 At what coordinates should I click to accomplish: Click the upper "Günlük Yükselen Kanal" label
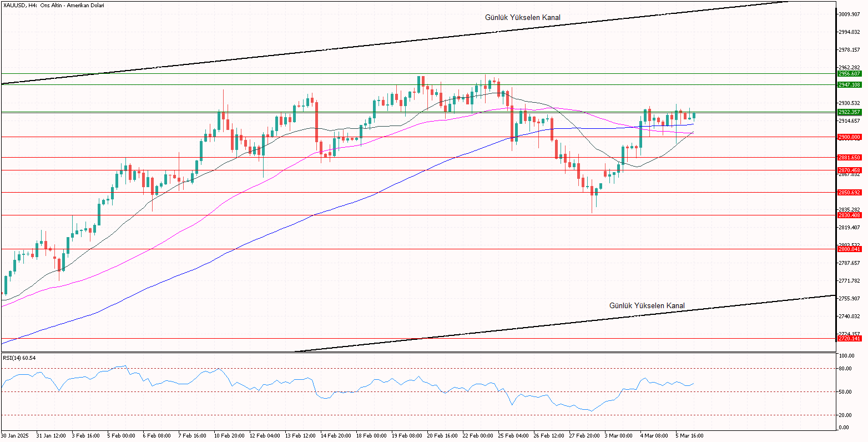(x=523, y=17)
